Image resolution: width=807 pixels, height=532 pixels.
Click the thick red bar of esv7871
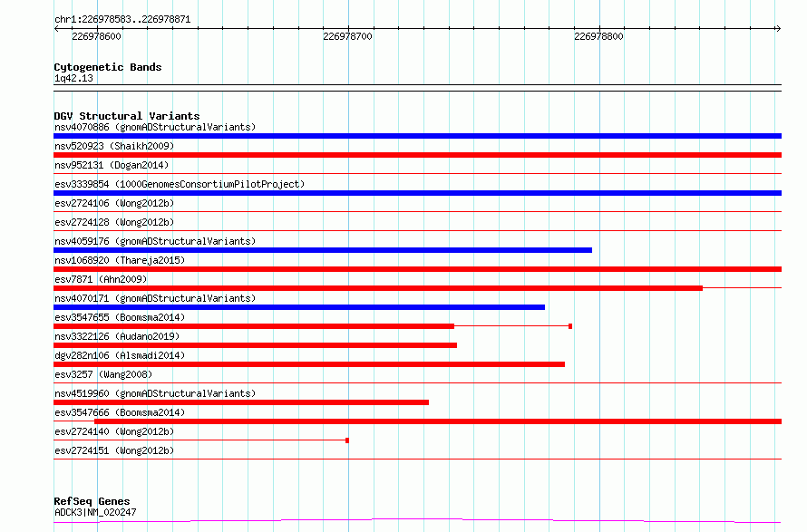(378, 288)
